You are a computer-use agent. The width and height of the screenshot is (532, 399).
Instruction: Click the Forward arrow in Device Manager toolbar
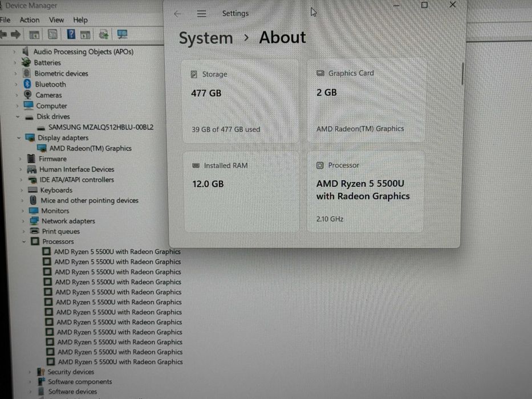click(x=15, y=34)
